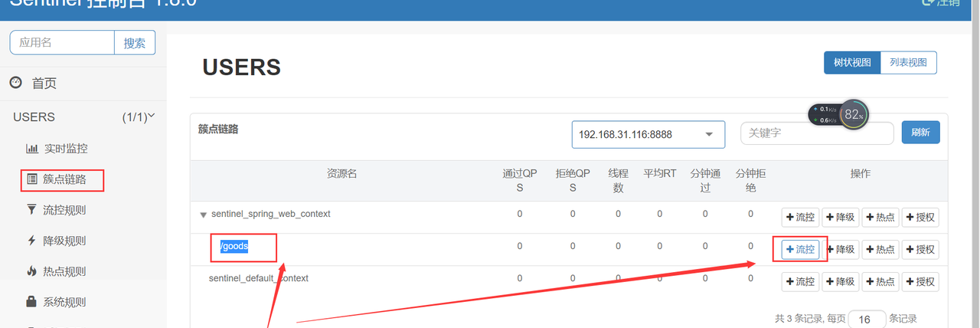Open the 簇点链路 menu item label
The width and height of the screenshot is (980, 328).
click(64, 180)
